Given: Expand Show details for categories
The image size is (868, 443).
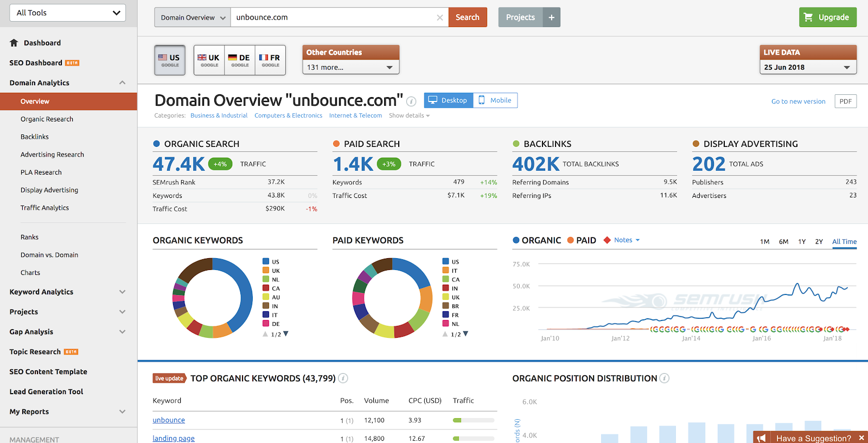Looking at the screenshot, I should 409,115.
